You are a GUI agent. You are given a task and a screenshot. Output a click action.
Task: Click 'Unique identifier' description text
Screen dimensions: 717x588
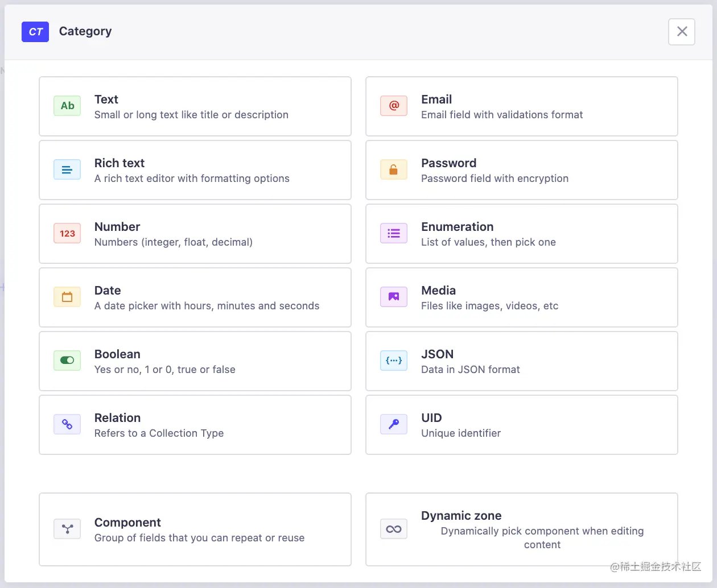tap(461, 433)
